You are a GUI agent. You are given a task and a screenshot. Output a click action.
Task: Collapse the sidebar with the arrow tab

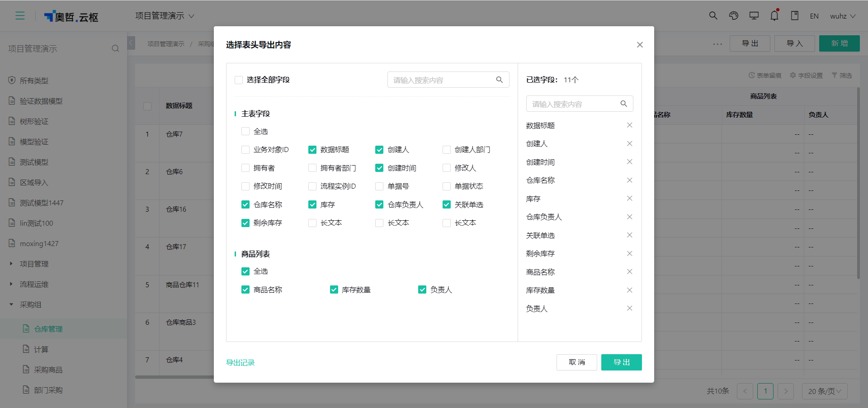131,43
